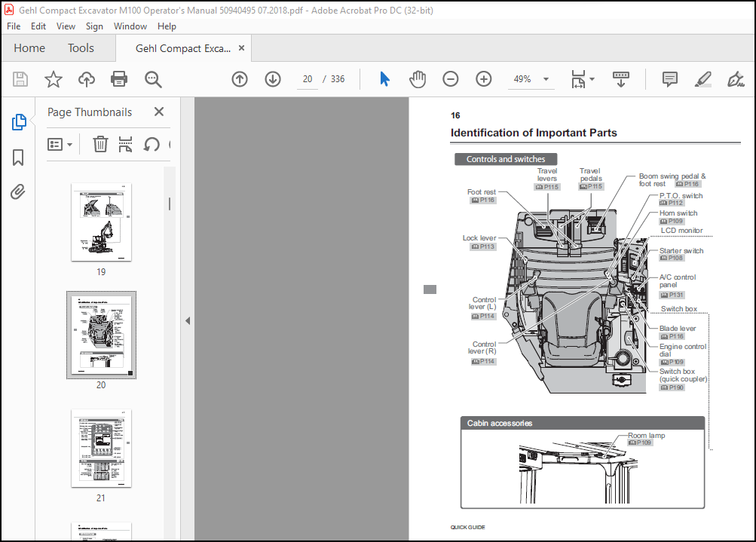Print the document with printer icon
The width and height of the screenshot is (756, 542).
[x=119, y=79]
